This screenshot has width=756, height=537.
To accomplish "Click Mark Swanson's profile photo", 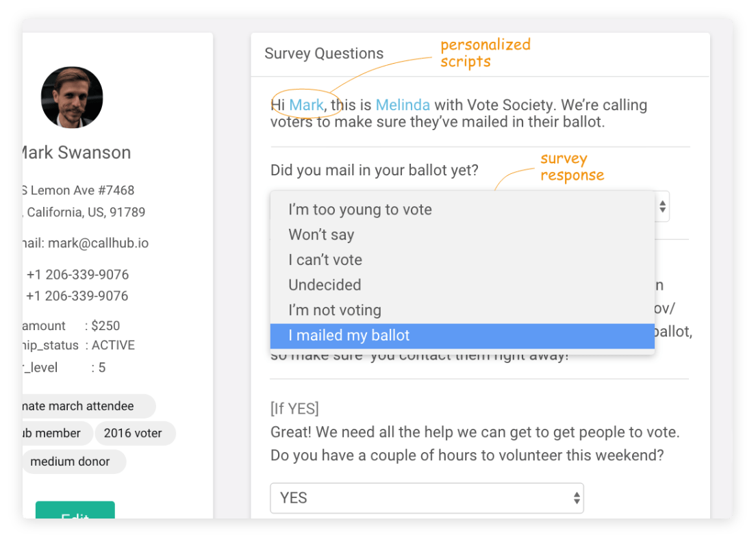I will click(72, 97).
